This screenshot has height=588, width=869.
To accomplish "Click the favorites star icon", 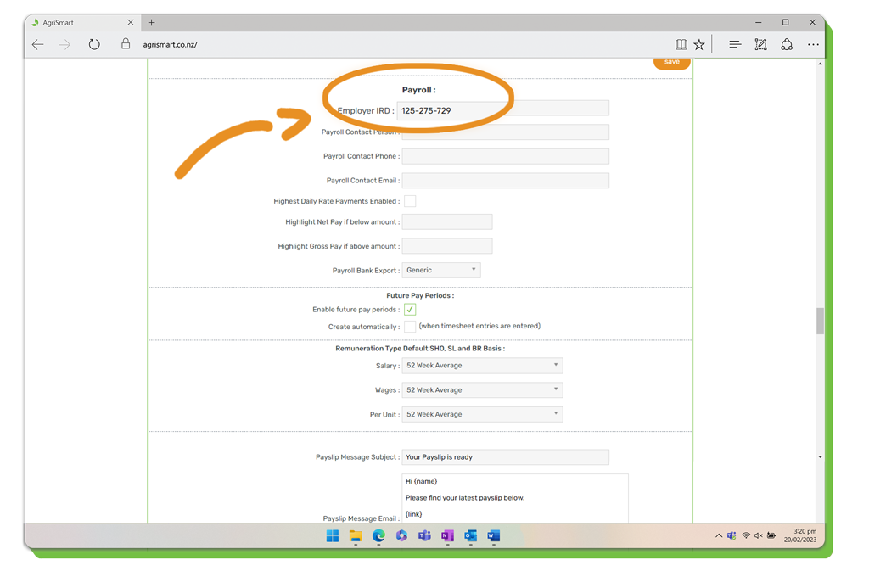I will coord(699,45).
